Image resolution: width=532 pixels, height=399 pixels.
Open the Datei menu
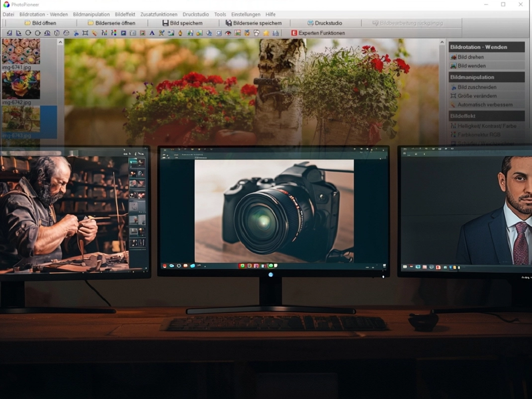8,14
